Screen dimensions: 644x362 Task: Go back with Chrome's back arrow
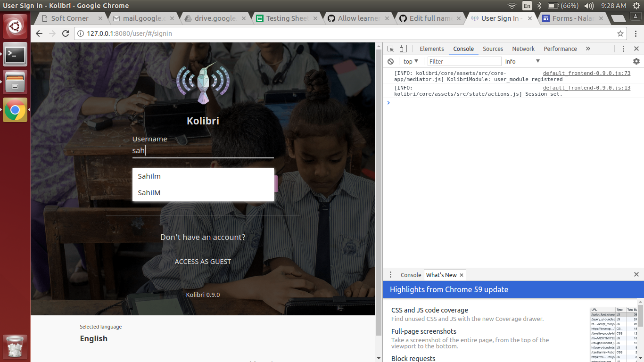(x=39, y=33)
